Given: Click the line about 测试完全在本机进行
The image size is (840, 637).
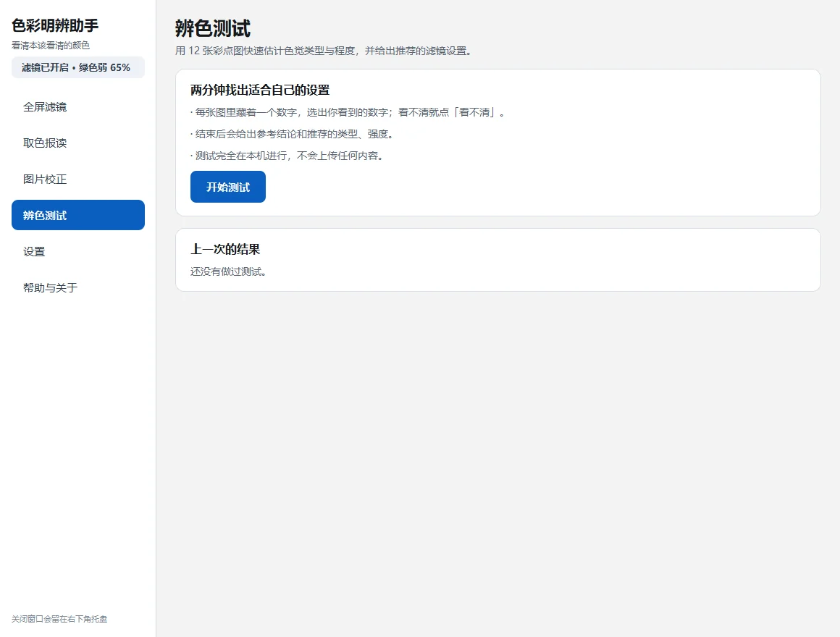Looking at the screenshot, I should pos(287,156).
